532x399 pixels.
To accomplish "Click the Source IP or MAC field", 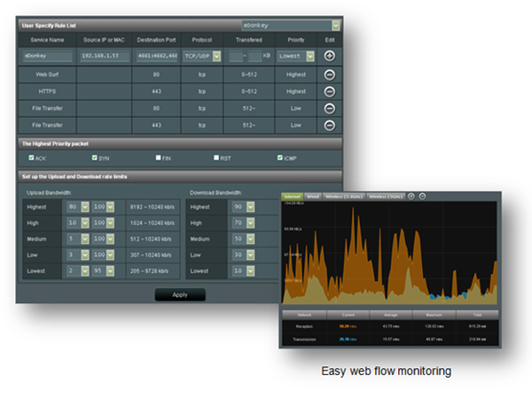I will click(105, 55).
